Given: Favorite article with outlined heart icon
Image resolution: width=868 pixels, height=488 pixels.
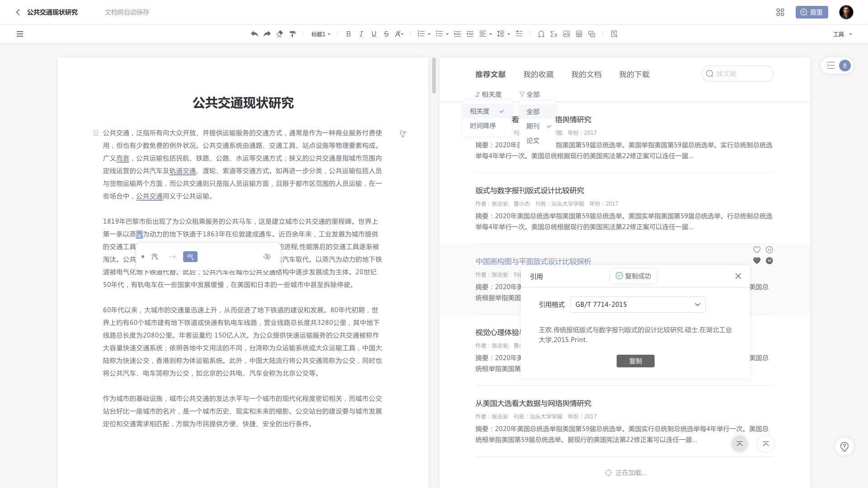Looking at the screenshot, I should (757, 250).
